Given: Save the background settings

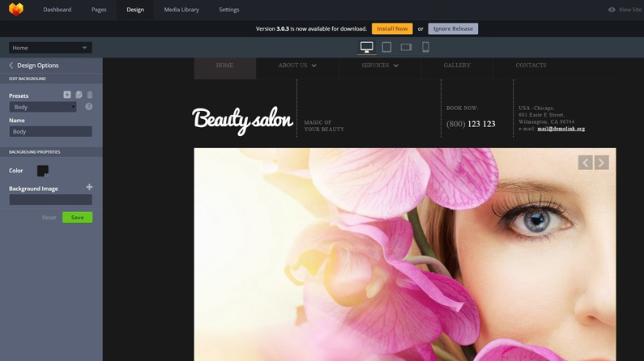Looking at the screenshot, I should [x=77, y=218].
